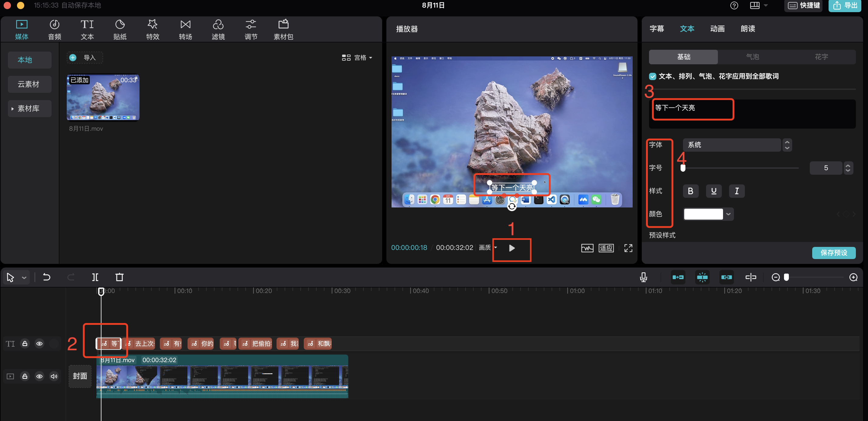Viewport: 868px width, 421px height.
Task: Click the split clip tool icon
Action: coord(95,277)
